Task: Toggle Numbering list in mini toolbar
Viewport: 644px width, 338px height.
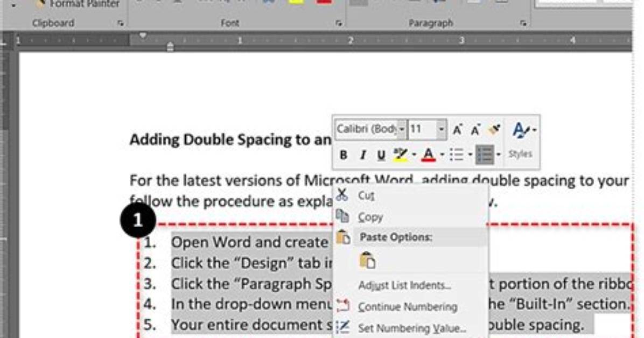Action: 485,155
